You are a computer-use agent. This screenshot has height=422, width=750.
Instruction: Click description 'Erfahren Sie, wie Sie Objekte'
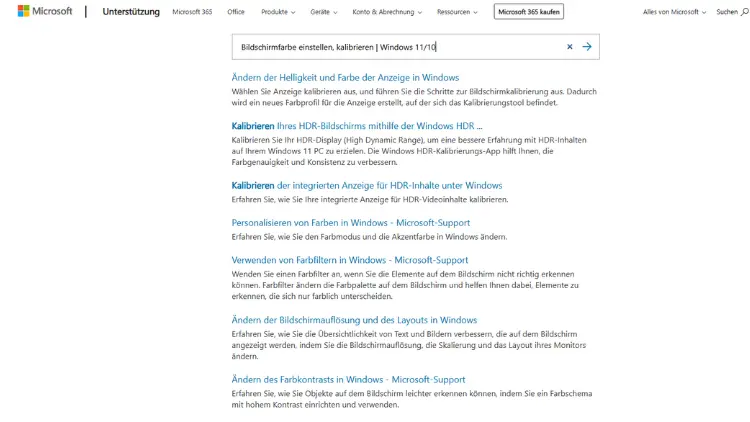412,399
